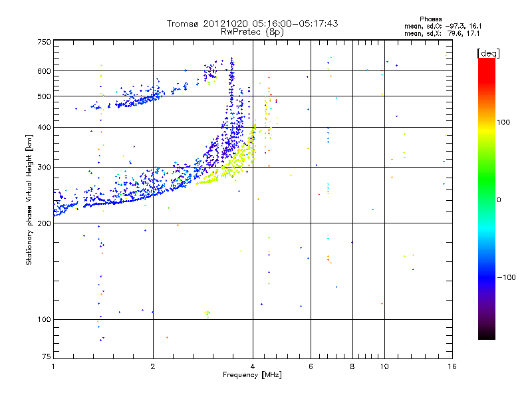Viewport: 532px width, 399px height.
Task: Click the plot title 'Tromsø 20121020 05:16:00-05:17:43'
Action: (253, 23)
